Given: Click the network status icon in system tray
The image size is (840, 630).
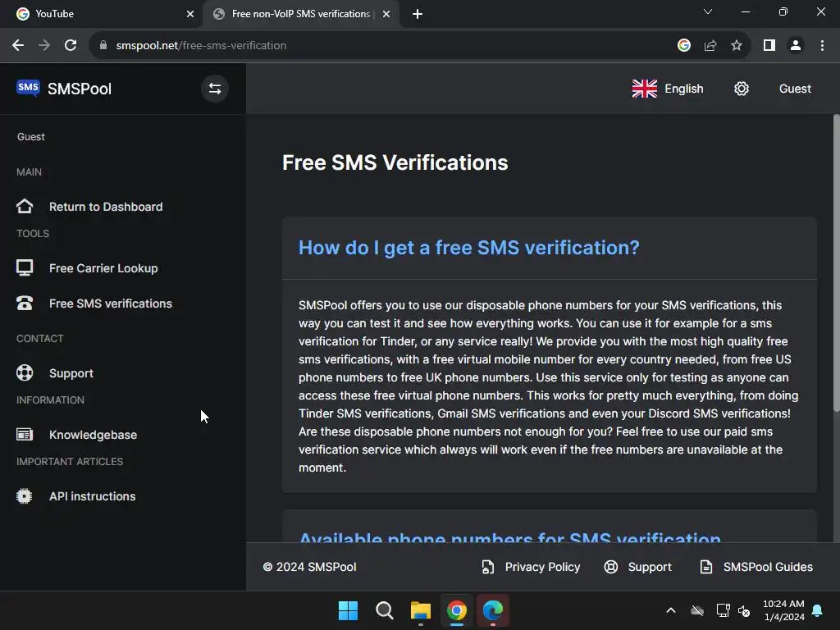Looking at the screenshot, I should coord(724,610).
